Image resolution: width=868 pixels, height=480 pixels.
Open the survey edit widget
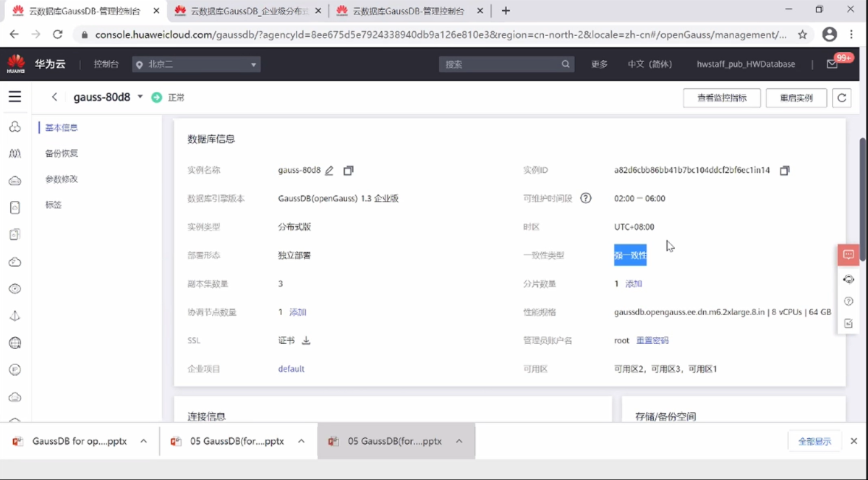[848, 324]
